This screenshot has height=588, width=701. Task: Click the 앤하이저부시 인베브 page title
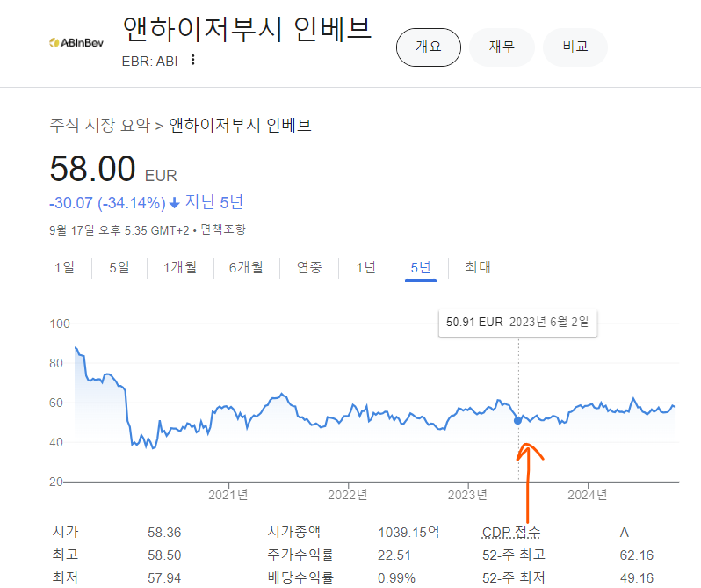tap(247, 29)
